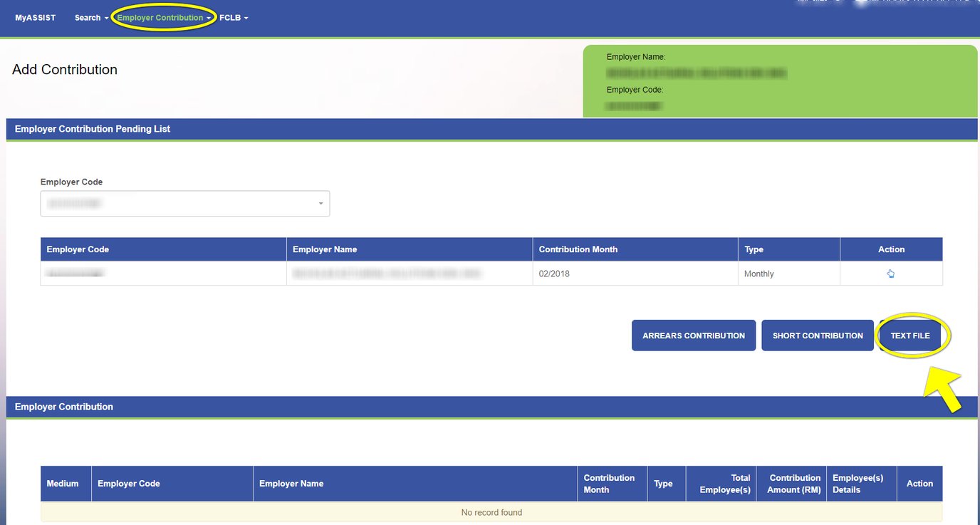Image resolution: width=980 pixels, height=525 pixels.
Task: Click the green Employer Name info panel
Action: (780, 80)
